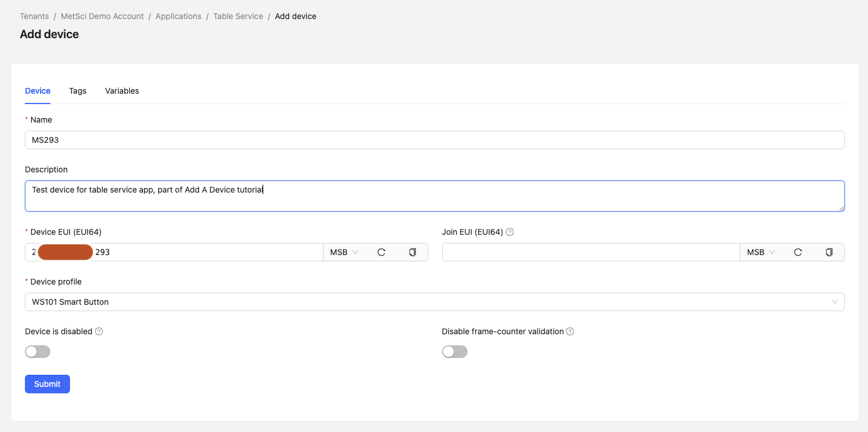Viewport: 868px width, 432px height.
Task: View help for Device is disabled option
Action: pos(99,331)
